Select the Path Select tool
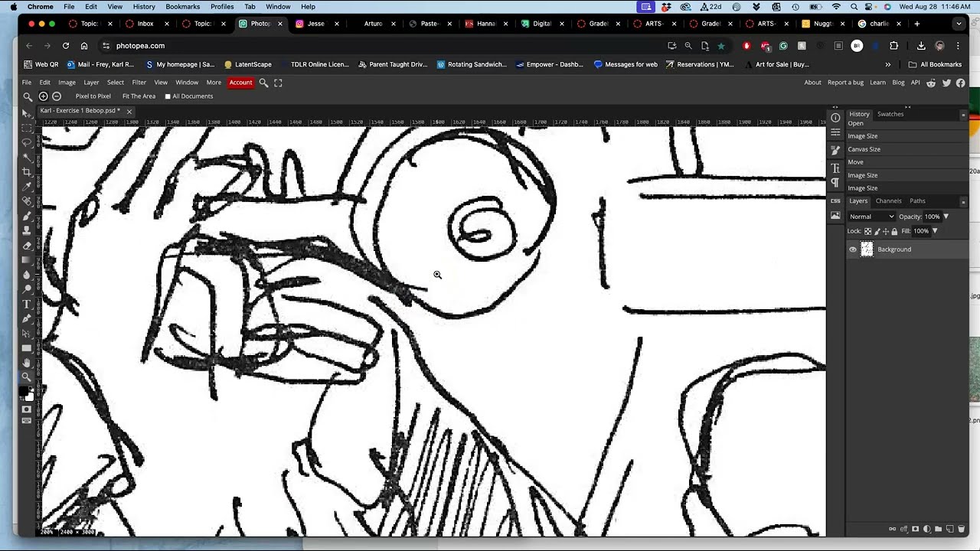 click(x=27, y=333)
